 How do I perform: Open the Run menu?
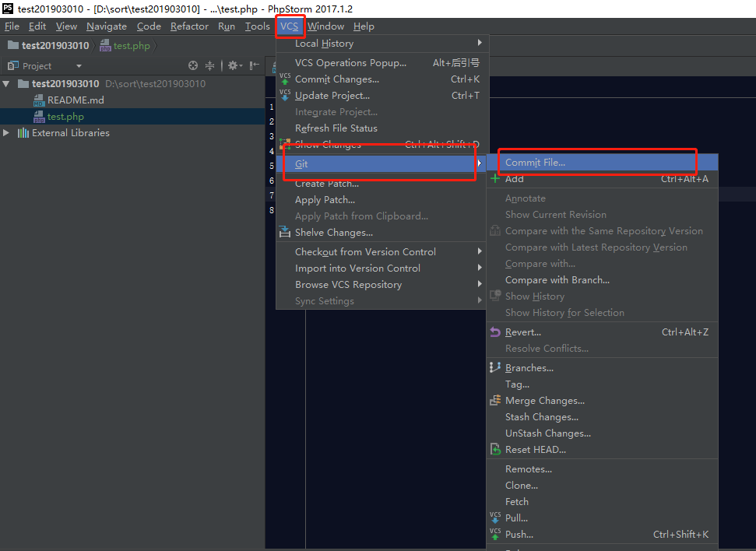tap(227, 26)
